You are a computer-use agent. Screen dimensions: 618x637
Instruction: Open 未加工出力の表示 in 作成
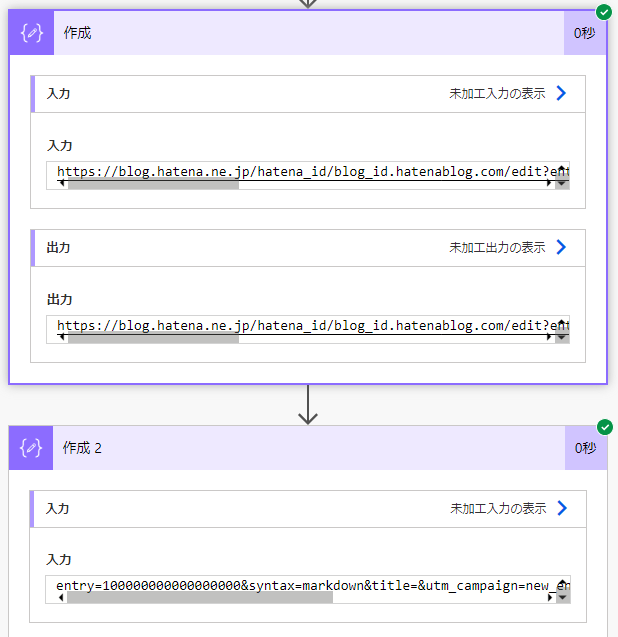point(497,248)
